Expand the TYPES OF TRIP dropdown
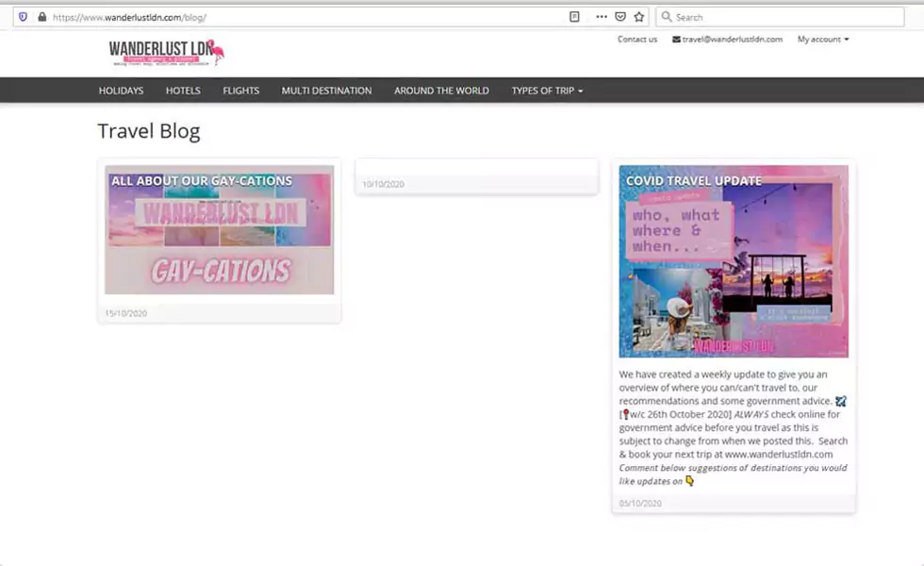The width and height of the screenshot is (924, 566). point(547,91)
